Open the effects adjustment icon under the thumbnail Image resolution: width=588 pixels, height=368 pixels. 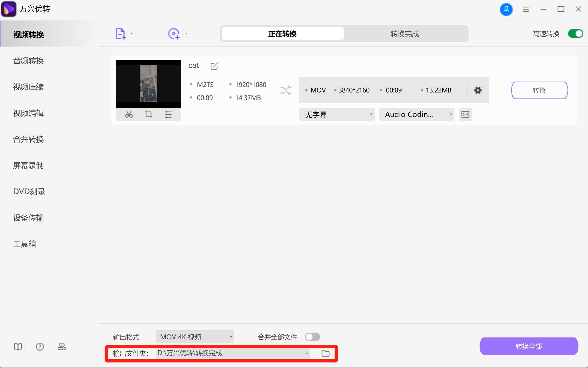[168, 114]
